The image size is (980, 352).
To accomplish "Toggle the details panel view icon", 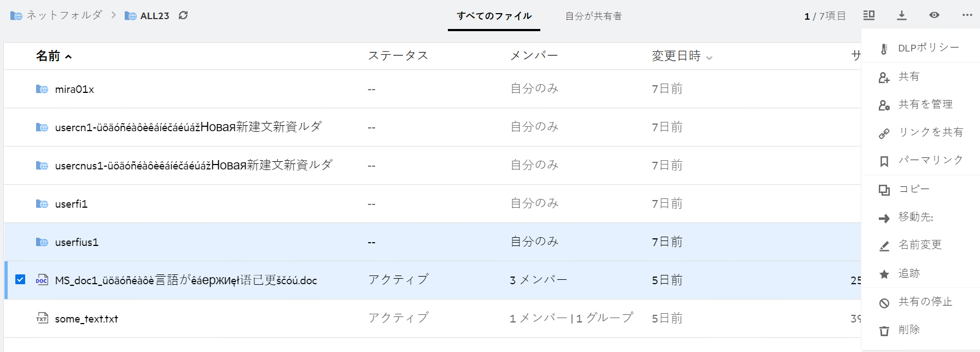I will coord(869,15).
